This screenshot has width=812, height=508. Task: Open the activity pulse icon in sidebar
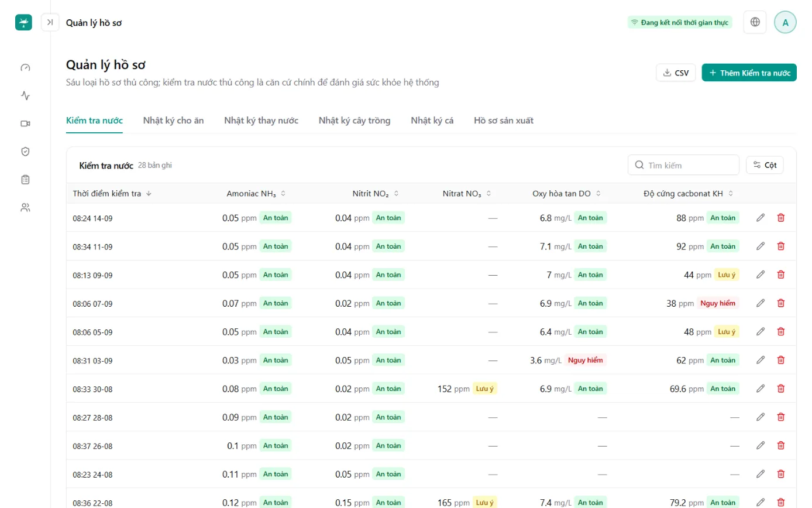pyautogui.click(x=25, y=95)
